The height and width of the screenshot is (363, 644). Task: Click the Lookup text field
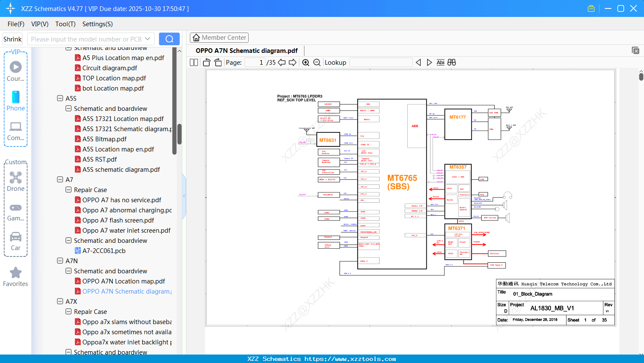(381, 63)
